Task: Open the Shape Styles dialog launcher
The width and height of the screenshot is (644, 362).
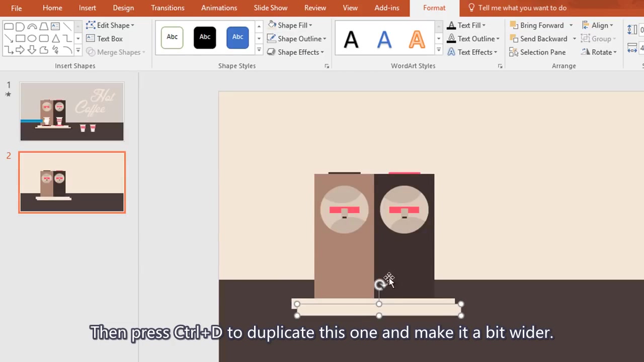Action: click(x=327, y=66)
